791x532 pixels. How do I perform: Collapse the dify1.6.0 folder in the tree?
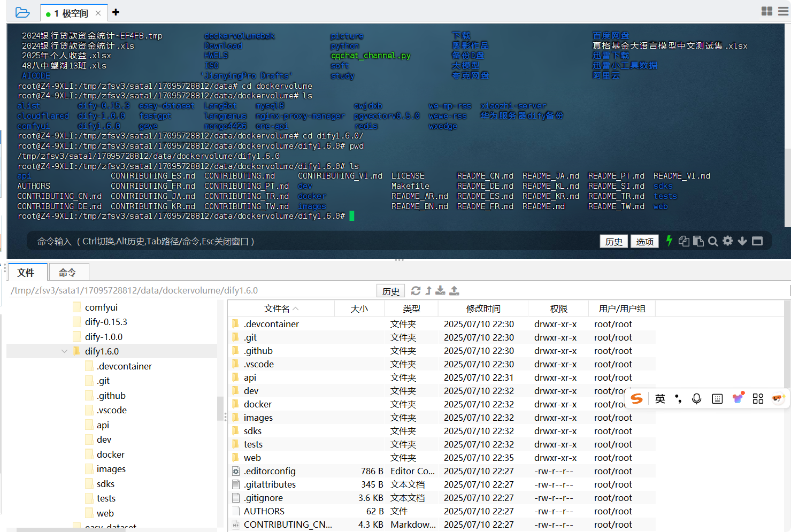64,351
